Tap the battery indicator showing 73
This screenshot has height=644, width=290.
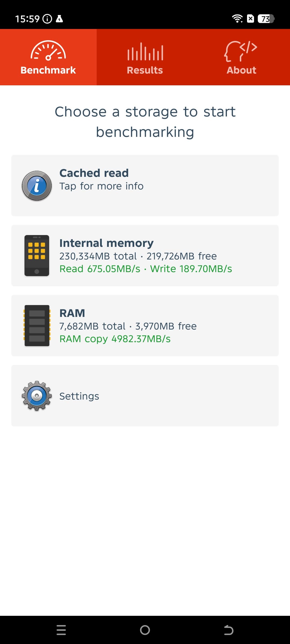(266, 19)
